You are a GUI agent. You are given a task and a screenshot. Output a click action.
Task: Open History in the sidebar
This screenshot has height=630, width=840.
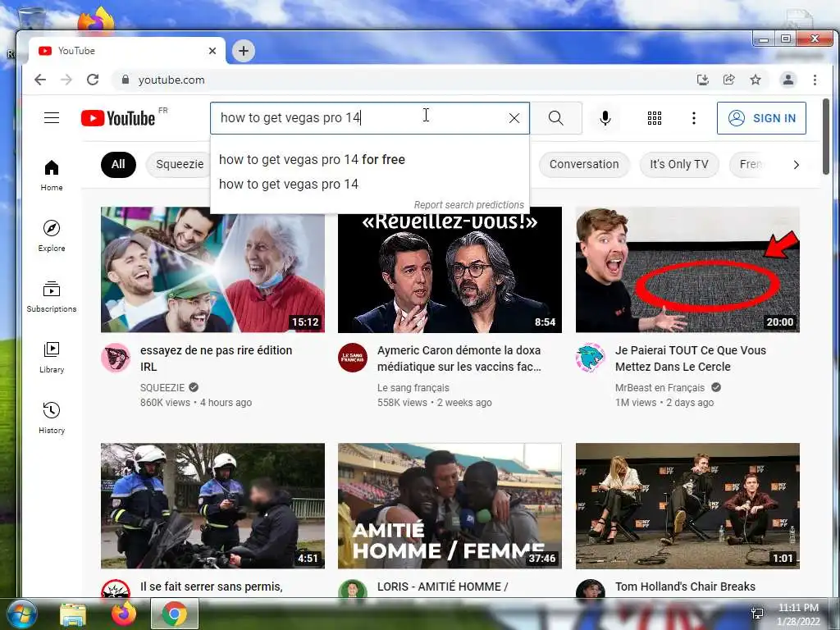pos(52,418)
